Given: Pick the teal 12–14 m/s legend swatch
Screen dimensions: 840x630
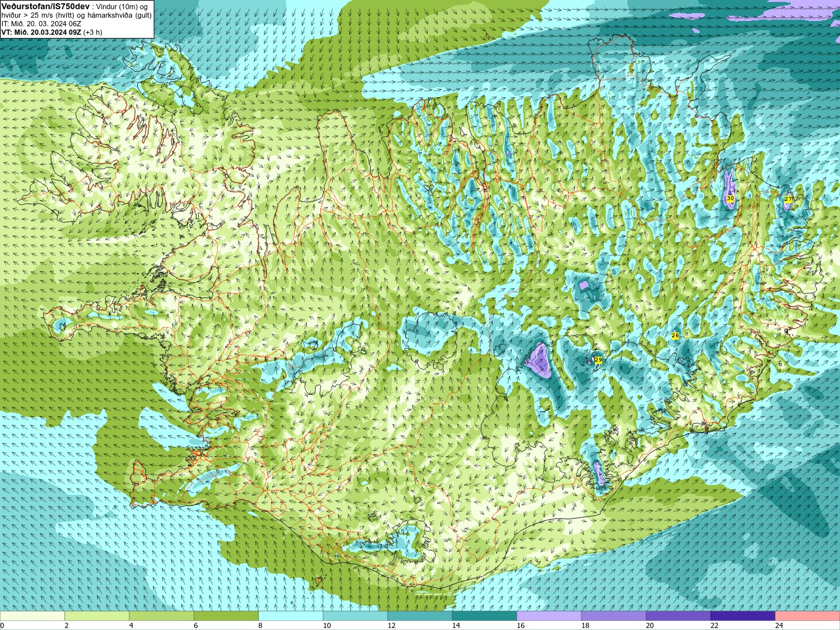Looking at the screenshot, I should (420, 616).
